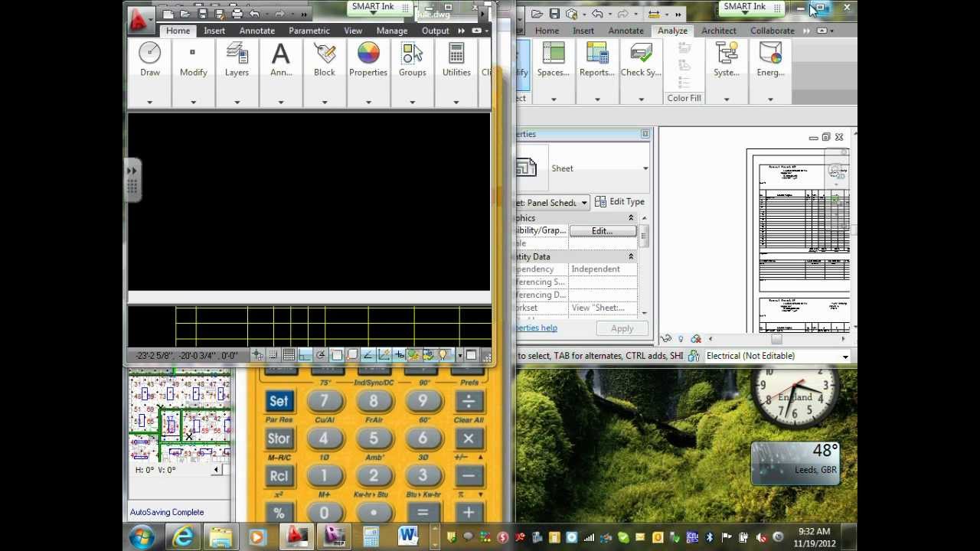
Task: Click Save As icon in AutoCAD toolbar
Action: [x=219, y=14]
